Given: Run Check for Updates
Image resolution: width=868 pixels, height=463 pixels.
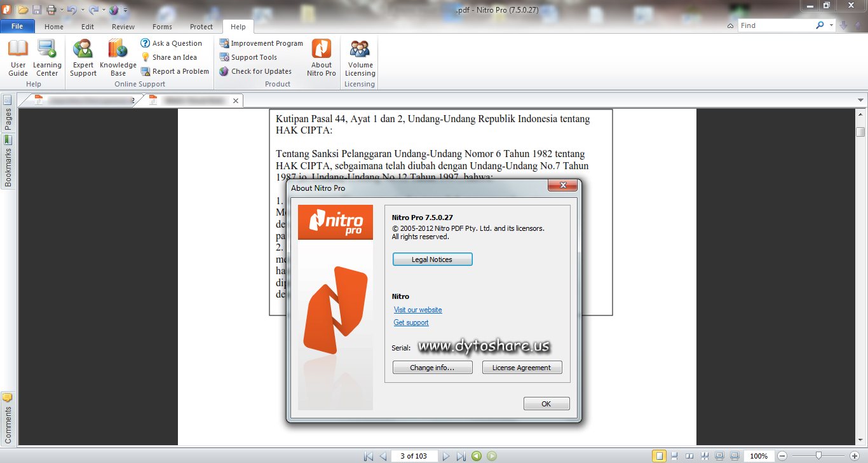Looking at the screenshot, I should pos(255,71).
